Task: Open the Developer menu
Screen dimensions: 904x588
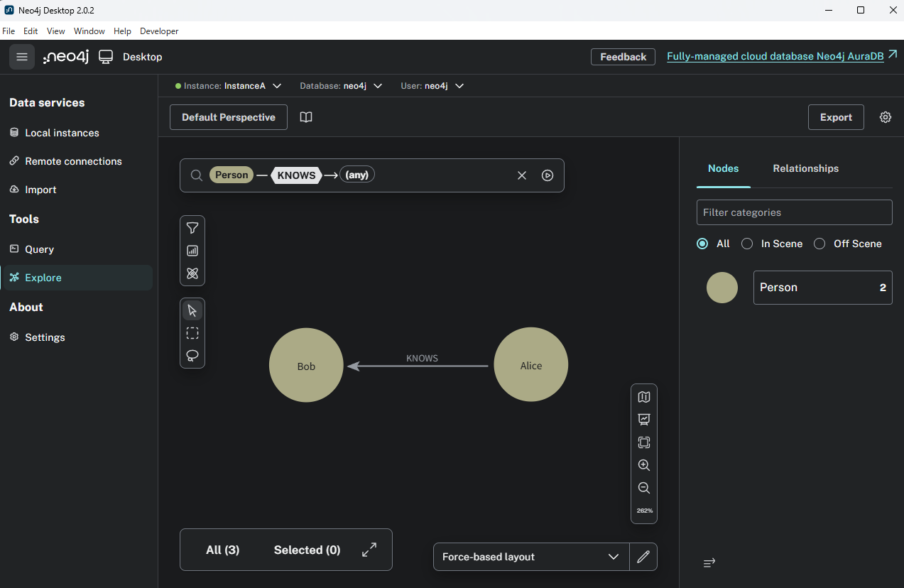Action: pos(159,31)
